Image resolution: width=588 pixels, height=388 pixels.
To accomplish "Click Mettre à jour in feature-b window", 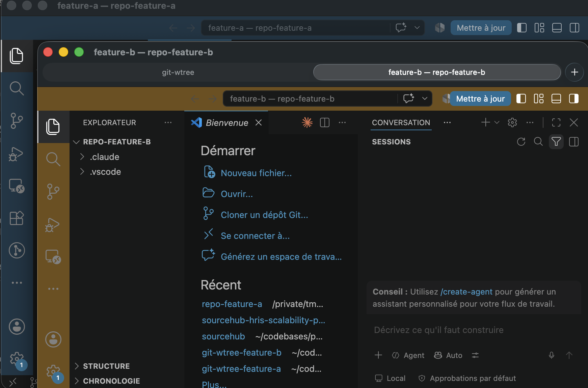I will [x=480, y=99].
